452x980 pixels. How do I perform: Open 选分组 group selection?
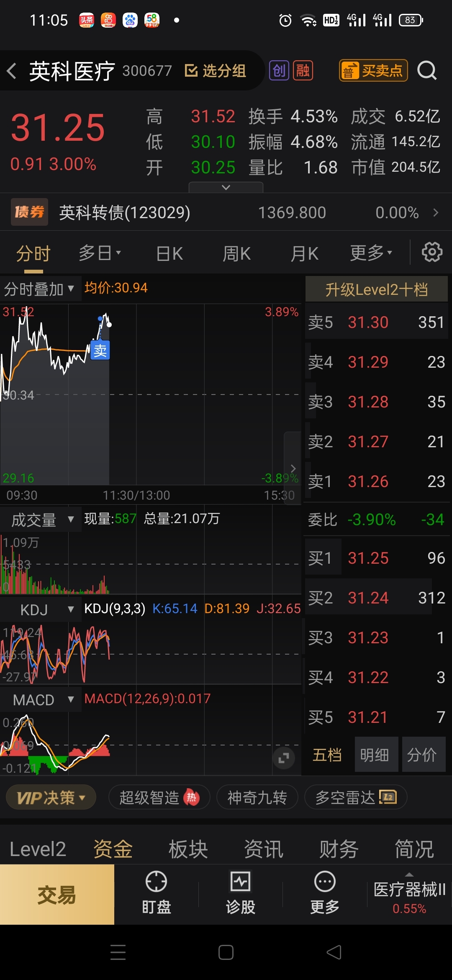[215, 71]
